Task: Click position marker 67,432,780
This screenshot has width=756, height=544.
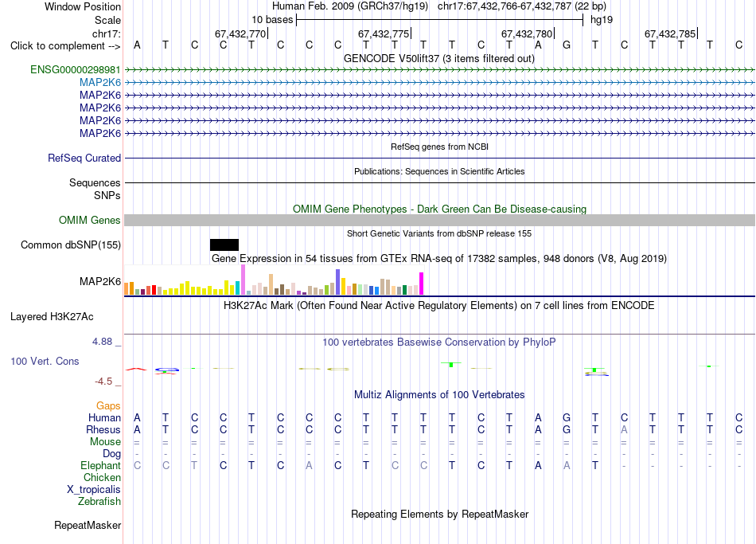Action: [x=527, y=33]
